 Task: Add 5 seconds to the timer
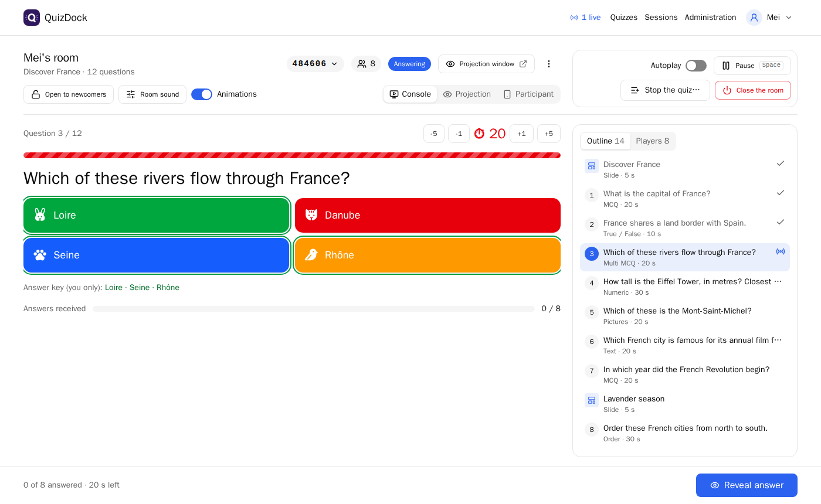[549, 134]
